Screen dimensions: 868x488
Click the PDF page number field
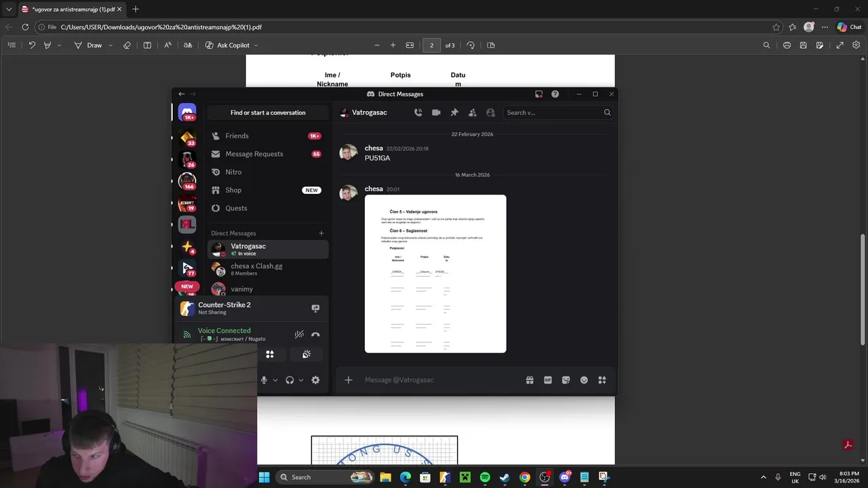tap(431, 45)
